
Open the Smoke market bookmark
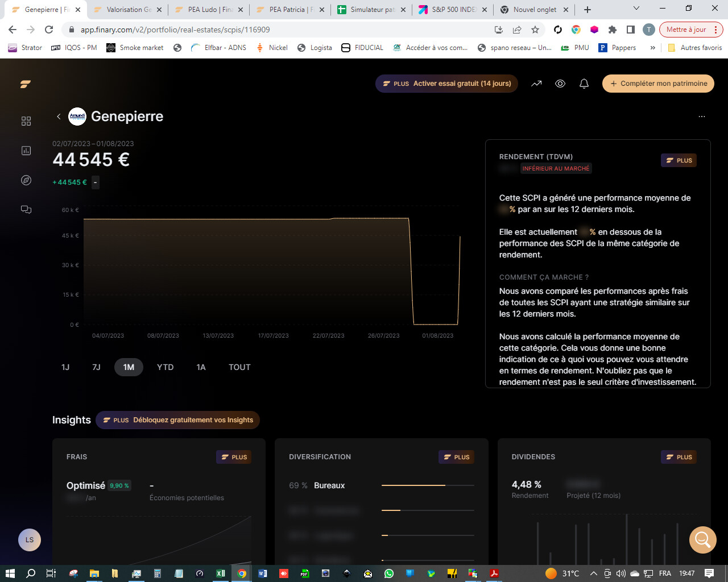pos(135,48)
